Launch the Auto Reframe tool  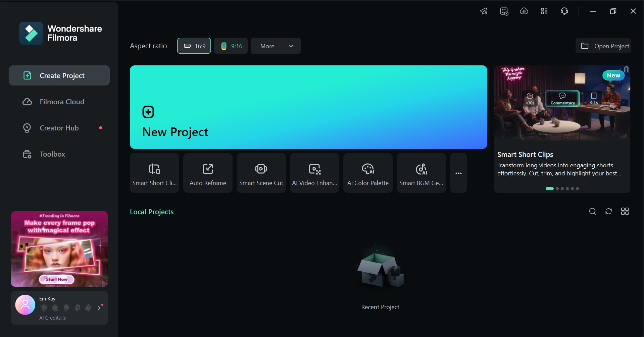point(208,173)
